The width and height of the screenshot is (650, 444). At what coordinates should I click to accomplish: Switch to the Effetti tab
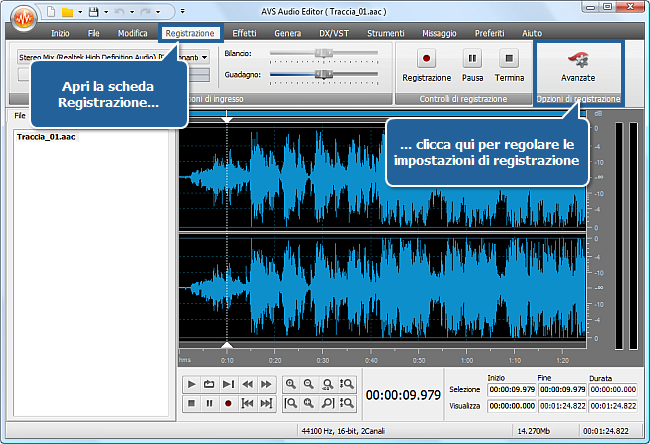point(244,33)
